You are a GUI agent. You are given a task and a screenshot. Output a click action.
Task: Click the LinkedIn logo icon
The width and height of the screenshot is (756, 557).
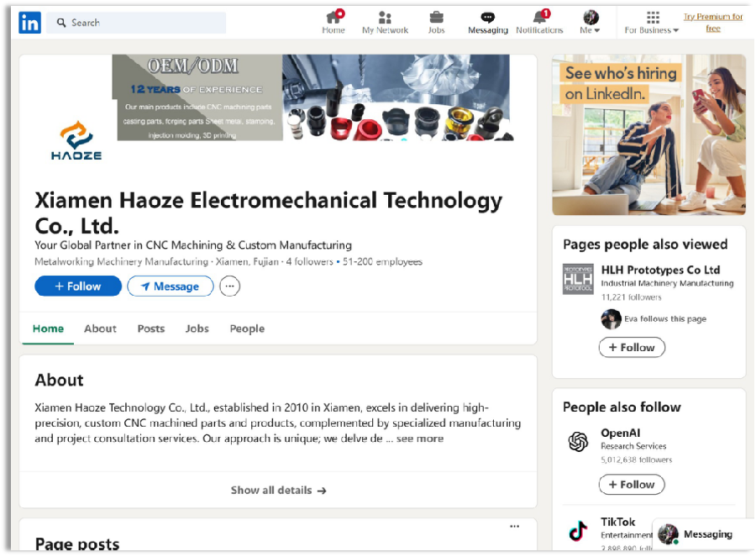pyautogui.click(x=30, y=23)
